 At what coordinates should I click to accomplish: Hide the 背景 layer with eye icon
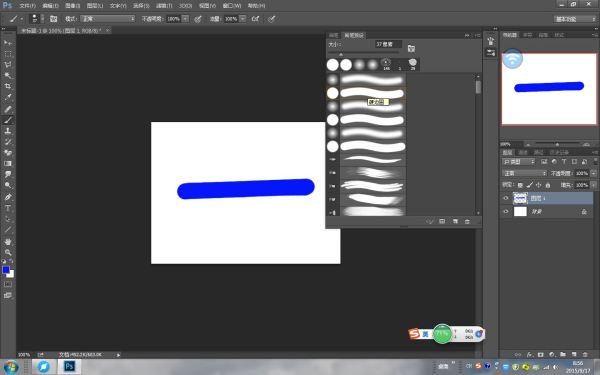pyautogui.click(x=506, y=211)
